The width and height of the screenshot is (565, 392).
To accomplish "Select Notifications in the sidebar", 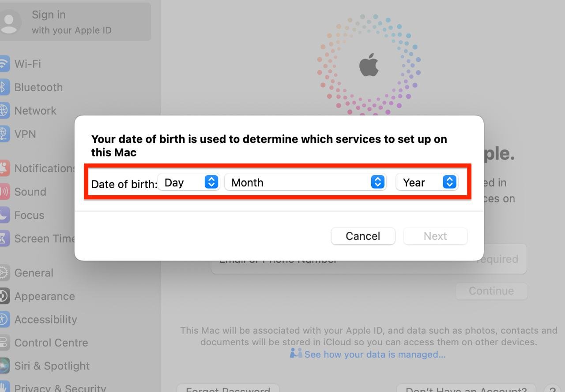I will (38, 168).
